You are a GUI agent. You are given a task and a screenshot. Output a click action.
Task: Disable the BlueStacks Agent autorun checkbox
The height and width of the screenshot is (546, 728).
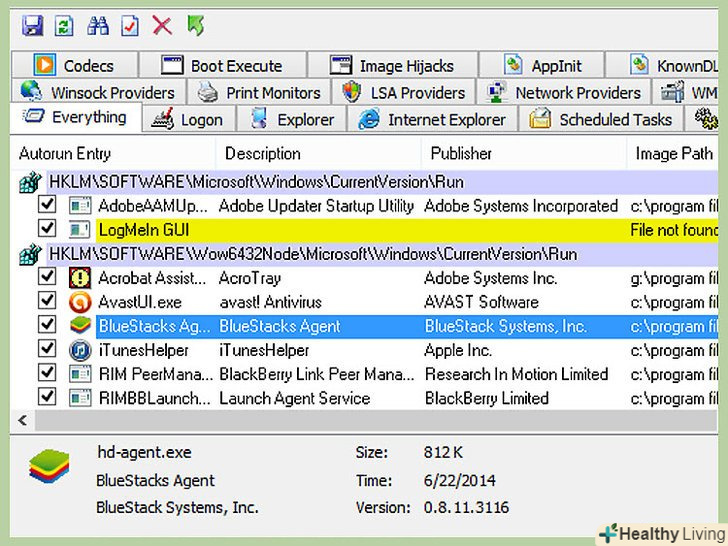coord(47,325)
